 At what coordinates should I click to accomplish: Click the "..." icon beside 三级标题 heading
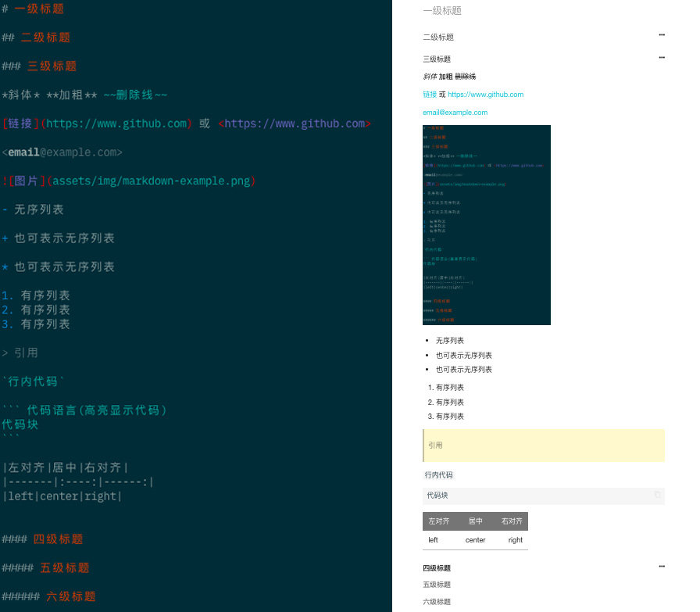[662, 57]
